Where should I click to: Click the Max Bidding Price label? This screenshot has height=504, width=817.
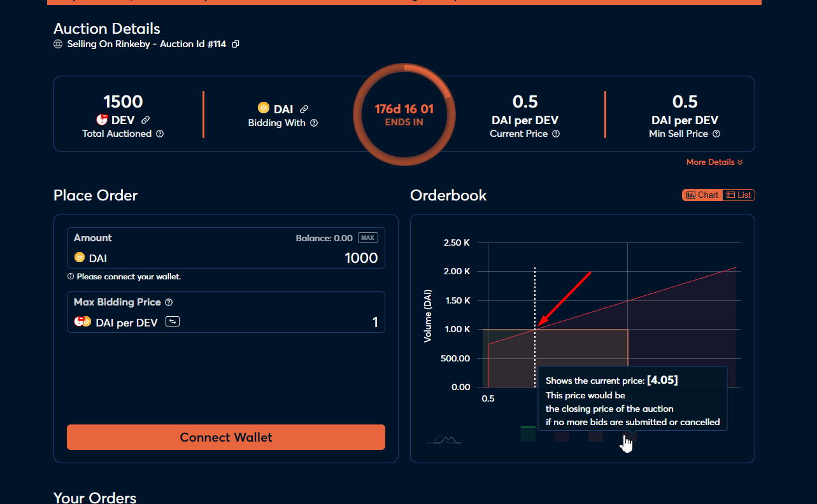coord(117,302)
